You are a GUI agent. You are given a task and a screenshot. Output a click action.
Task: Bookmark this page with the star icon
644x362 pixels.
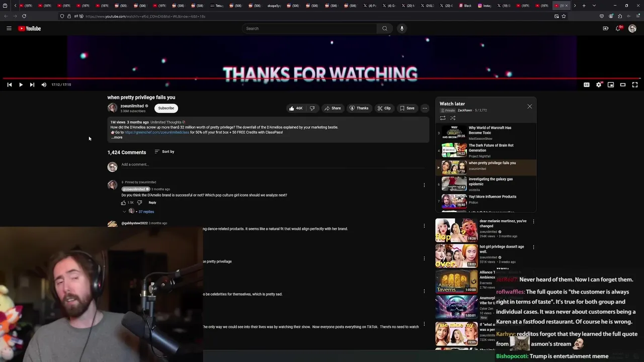click(x=563, y=16)
